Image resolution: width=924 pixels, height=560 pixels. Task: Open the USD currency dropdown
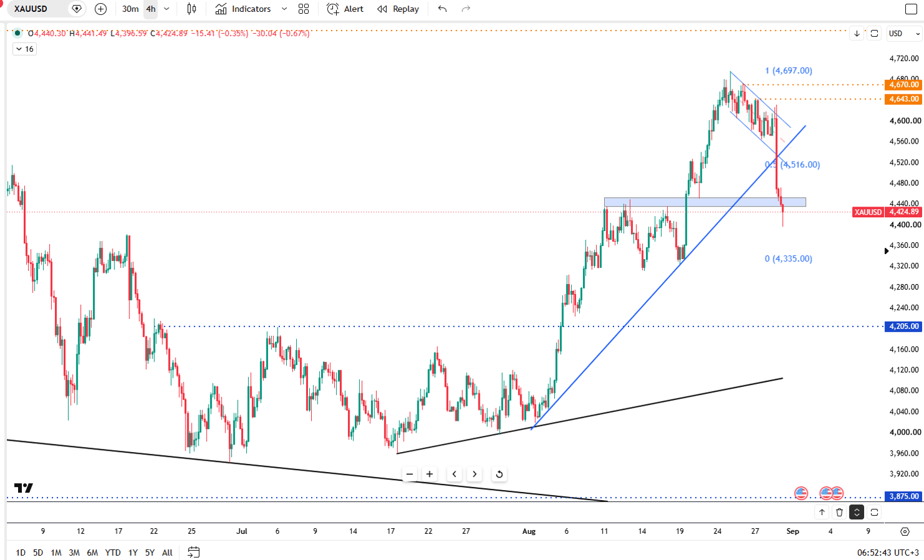point(904,33)
